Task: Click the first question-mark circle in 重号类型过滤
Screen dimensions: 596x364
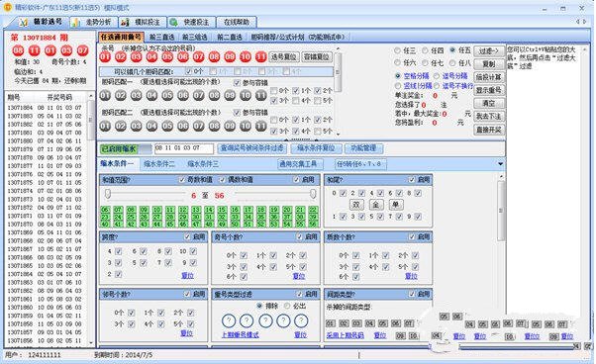Action: 229,320
